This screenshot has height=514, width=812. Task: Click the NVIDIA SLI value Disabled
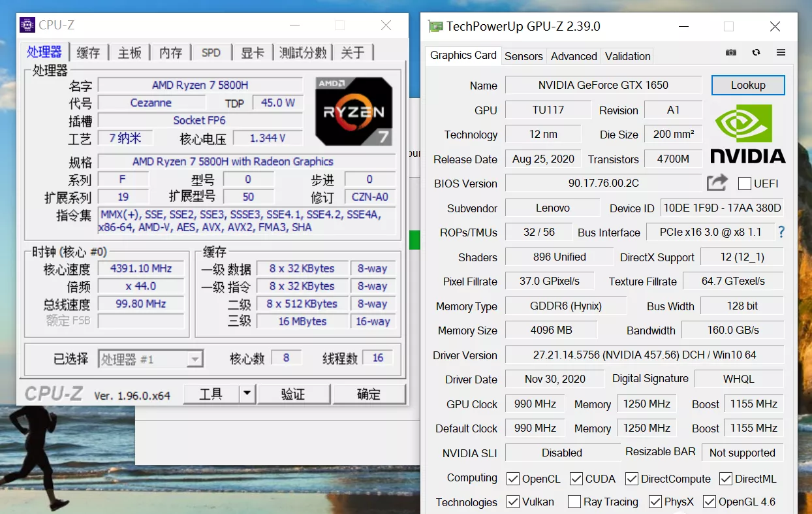562,453
